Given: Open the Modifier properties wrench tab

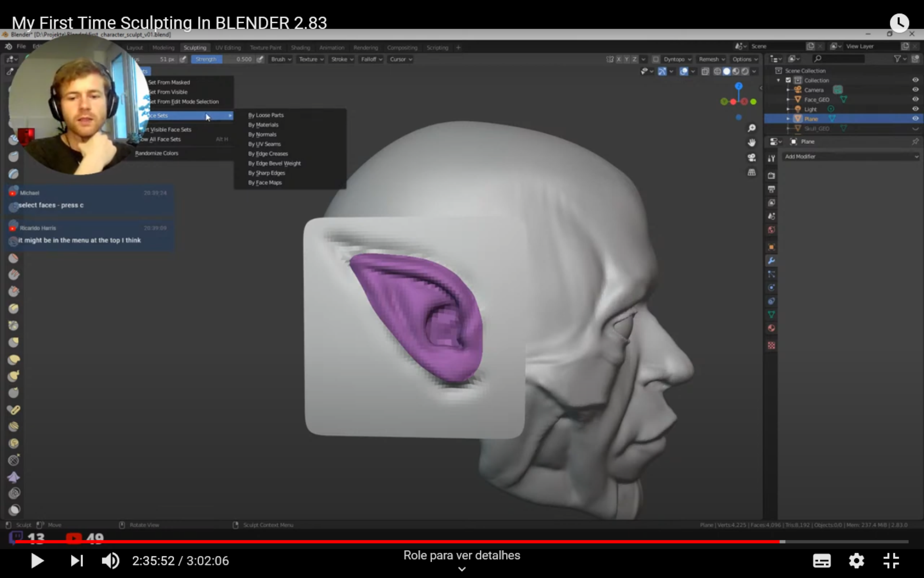Looking at the screenshot, I should [x=771, y=261].
